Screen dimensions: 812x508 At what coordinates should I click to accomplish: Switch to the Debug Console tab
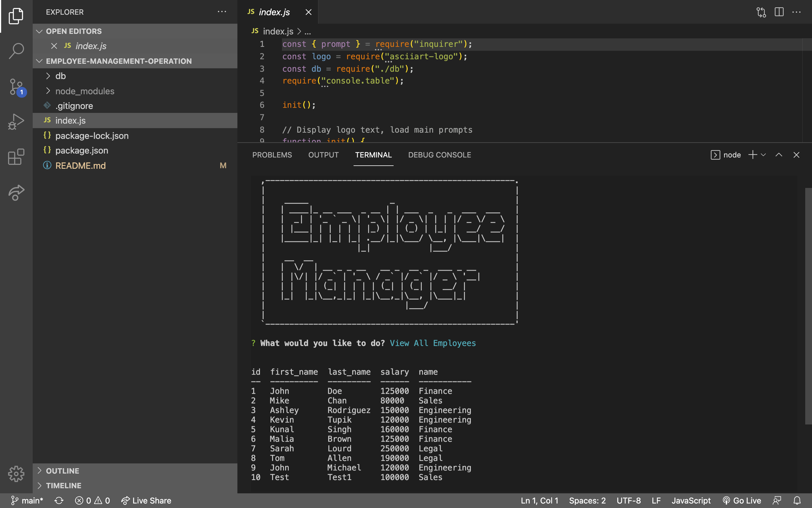pyautogui.click(x=440, y=155)
